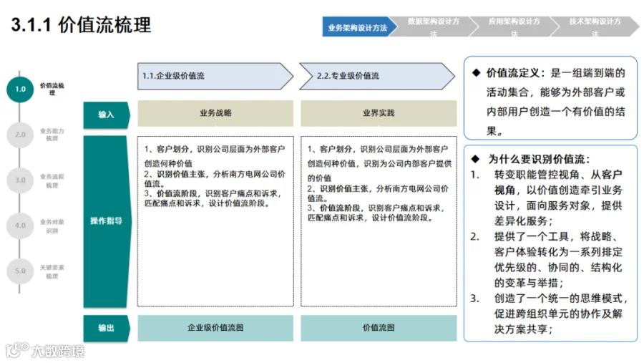This screenshot has height=363, width=644.
Task: Click the professional-level guidance text box
Action: coord(379,221)
